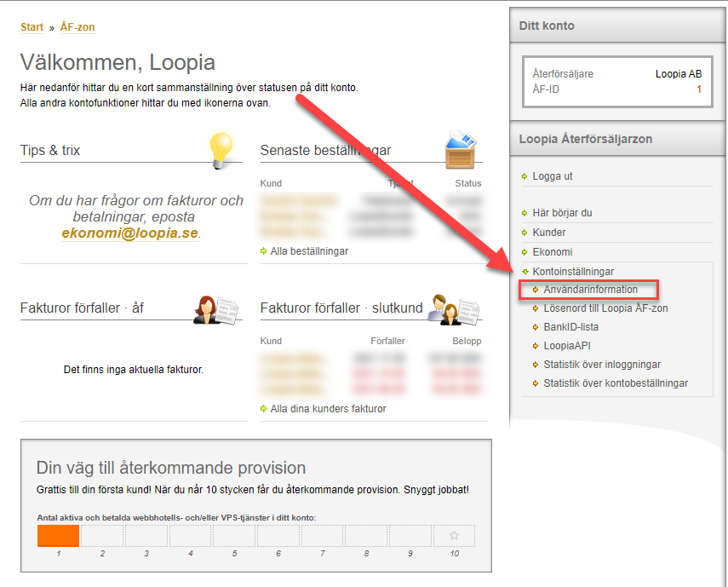Open the Ekonomi menu section
This screenshot has width=728, height=587.
pos(553,251)
